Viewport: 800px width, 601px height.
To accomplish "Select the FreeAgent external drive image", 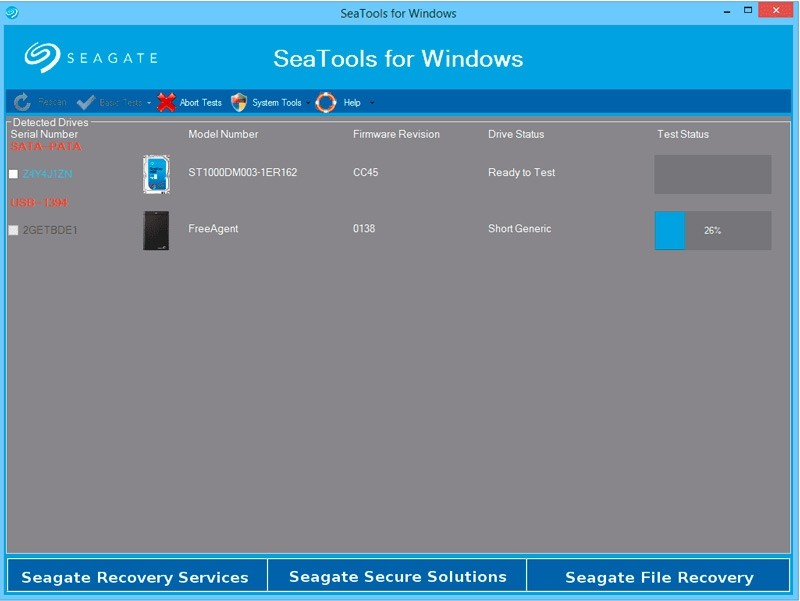I will (x=156, y=230).
